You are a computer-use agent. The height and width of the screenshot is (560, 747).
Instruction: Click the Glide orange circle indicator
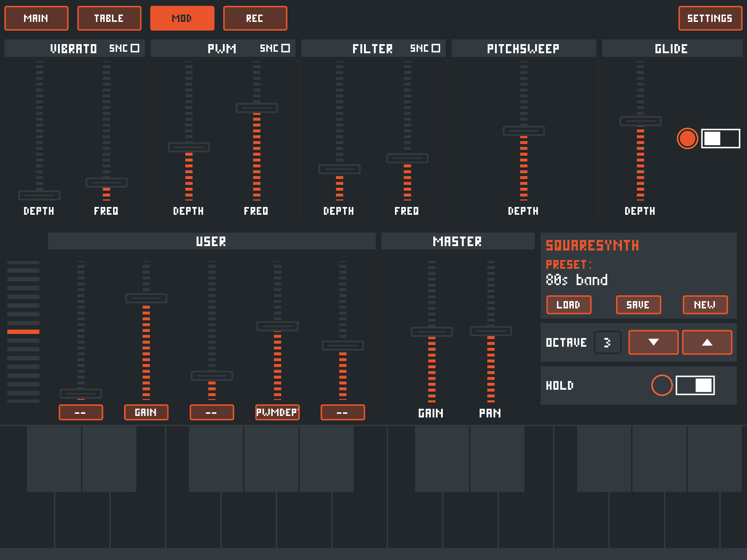(687, 139)
